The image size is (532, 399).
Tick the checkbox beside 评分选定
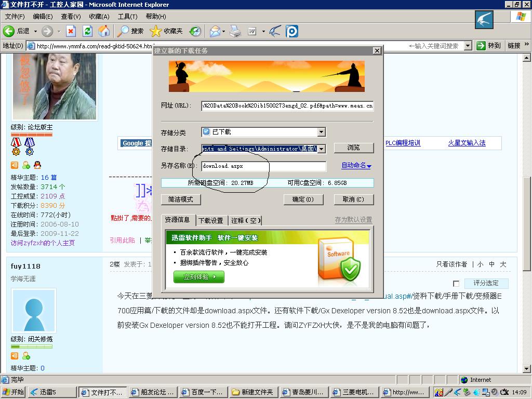point(456,284)
